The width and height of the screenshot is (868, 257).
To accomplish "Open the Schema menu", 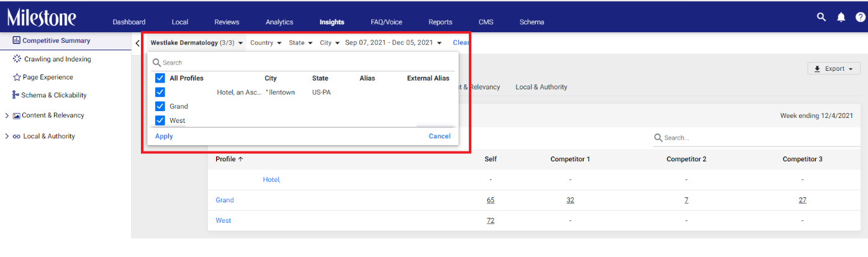I will point(532,22).
